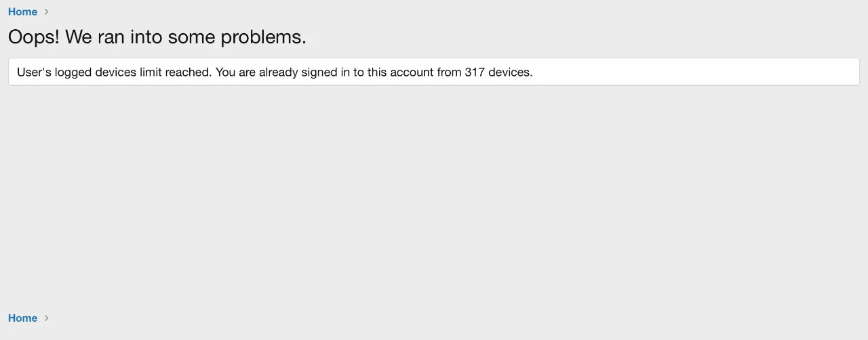Click the word "Oops!" in the heading

pos(33,37)
